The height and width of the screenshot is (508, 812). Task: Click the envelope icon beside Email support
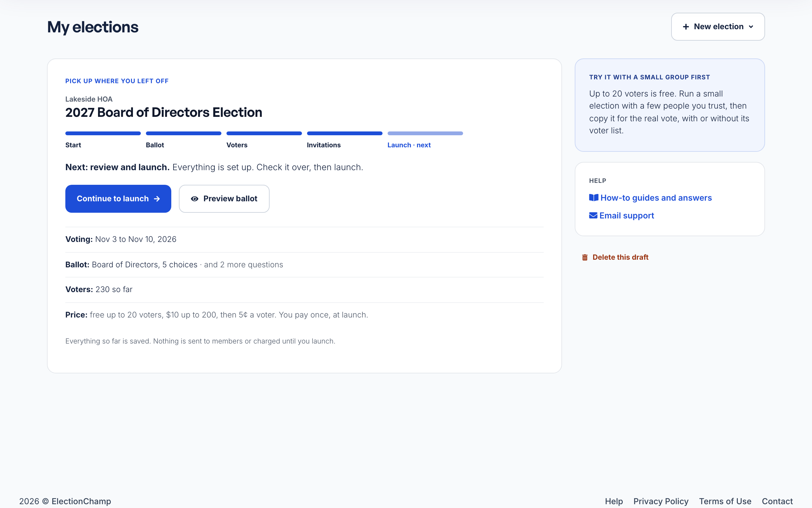click(593, 215)
